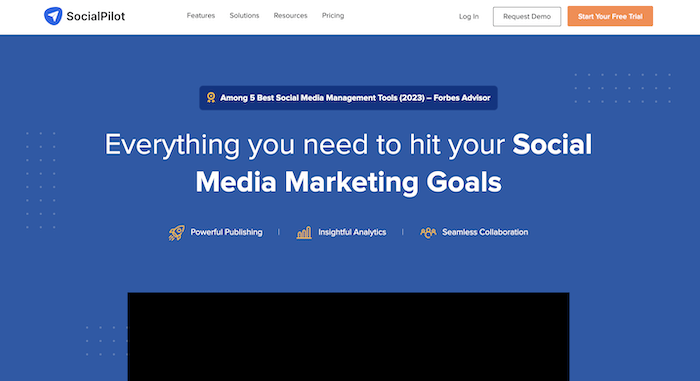This screenshot has width=700, height=381.
Task: Click the SocialPilot paper-plane logo icon
Action: point(53,16)
